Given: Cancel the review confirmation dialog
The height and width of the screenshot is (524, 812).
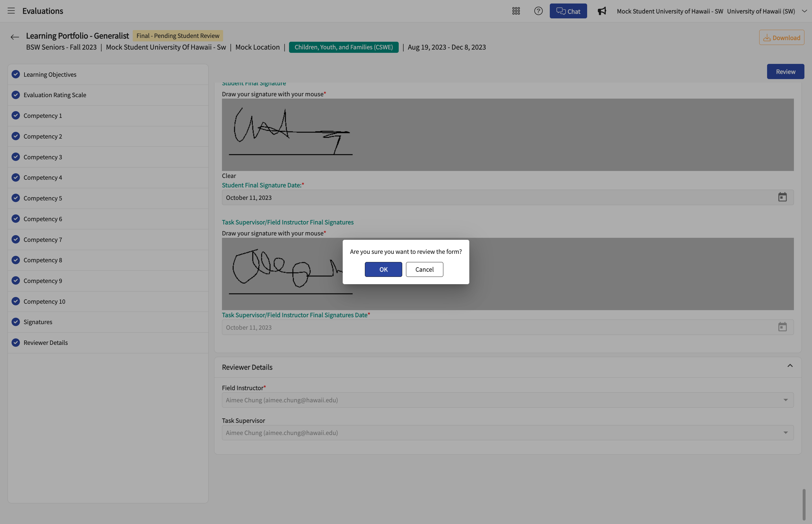Looking at the screenshot, I should pos(424,270).
